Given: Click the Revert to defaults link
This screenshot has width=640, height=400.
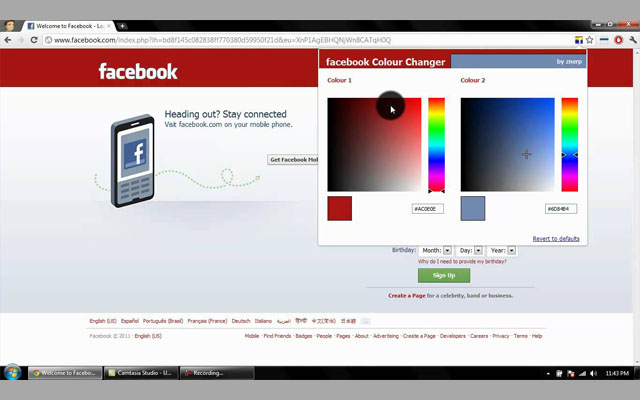Looking at the screenshot, I should point(556,239).
